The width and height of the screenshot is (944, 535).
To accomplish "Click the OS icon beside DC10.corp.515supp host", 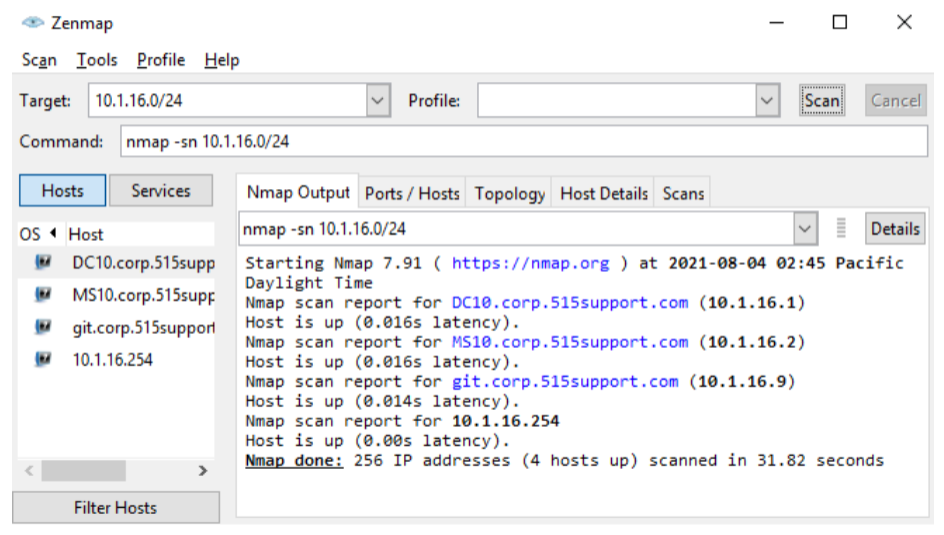I will click(x=43, y=262).
